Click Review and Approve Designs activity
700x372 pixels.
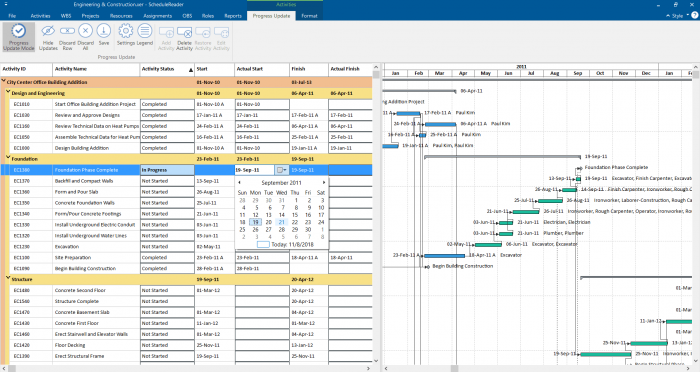[87, 115]
